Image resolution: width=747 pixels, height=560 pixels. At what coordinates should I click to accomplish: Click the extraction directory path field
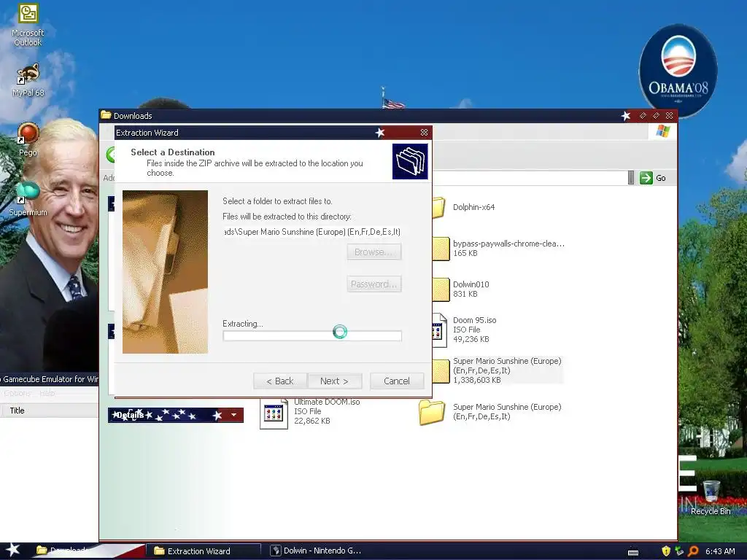312,232
